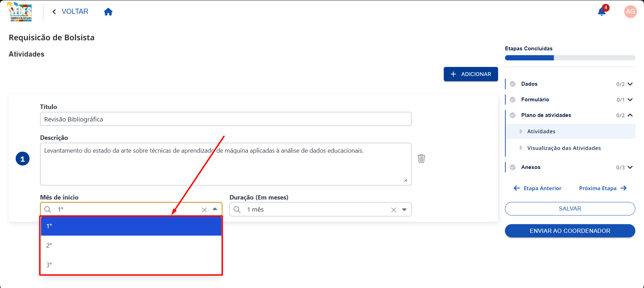The image size is (644, 288).
Task: Toggle the Formulário step check circle
Action: click(x=513, y=100)
